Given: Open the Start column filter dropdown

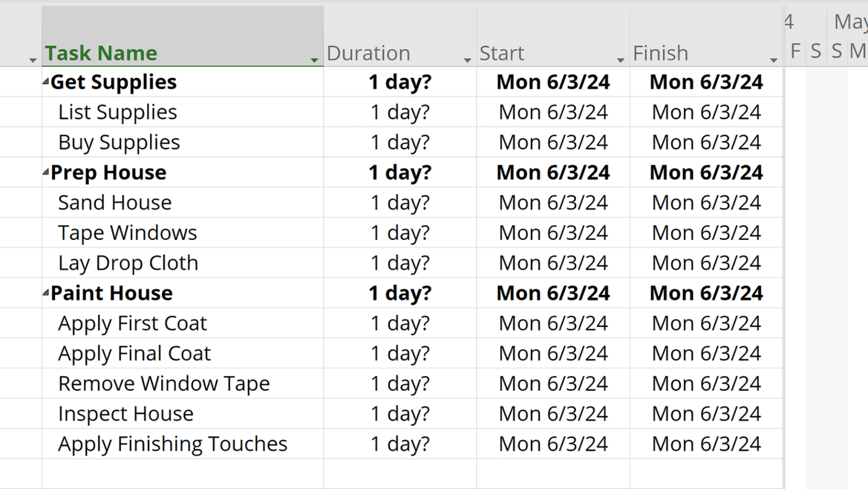Looking at the screenshot, I should click(x=621, y=59).
